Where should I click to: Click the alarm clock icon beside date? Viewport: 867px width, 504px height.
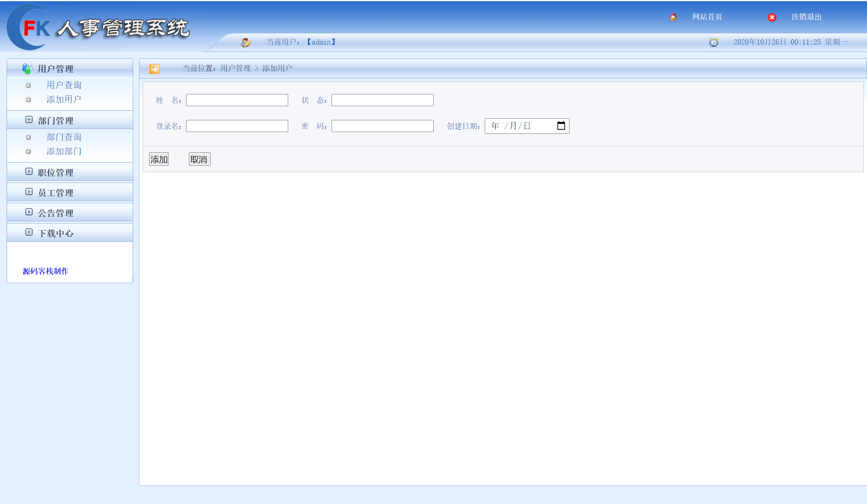pos(714,42)
